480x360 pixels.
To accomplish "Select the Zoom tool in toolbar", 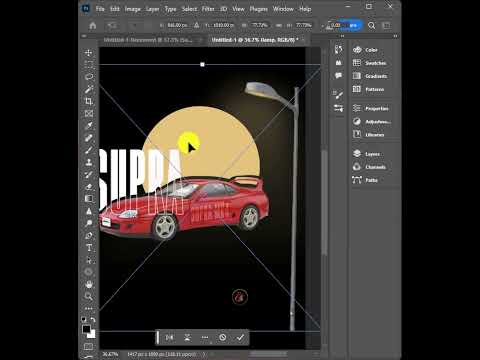I will [x=88, y=296].
